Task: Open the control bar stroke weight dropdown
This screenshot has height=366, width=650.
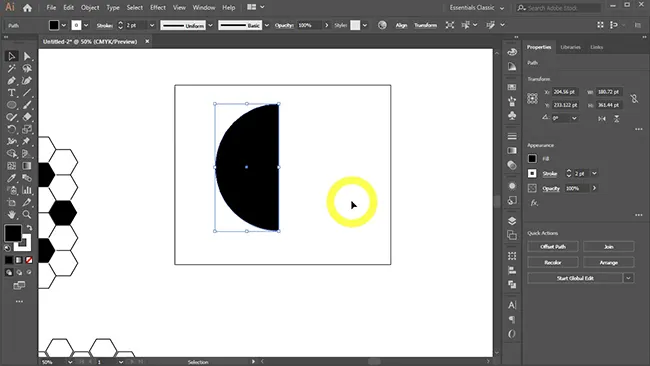Action: pos(152,25)
